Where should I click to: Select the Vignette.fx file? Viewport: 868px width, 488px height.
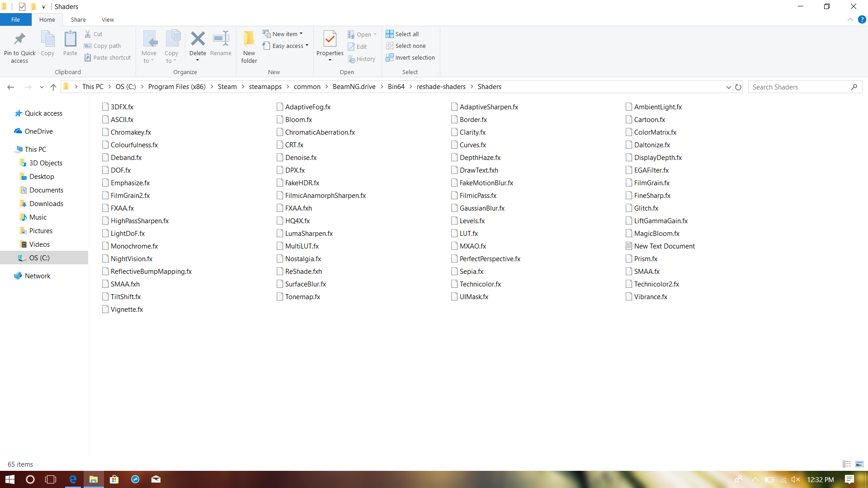point(123,310)
